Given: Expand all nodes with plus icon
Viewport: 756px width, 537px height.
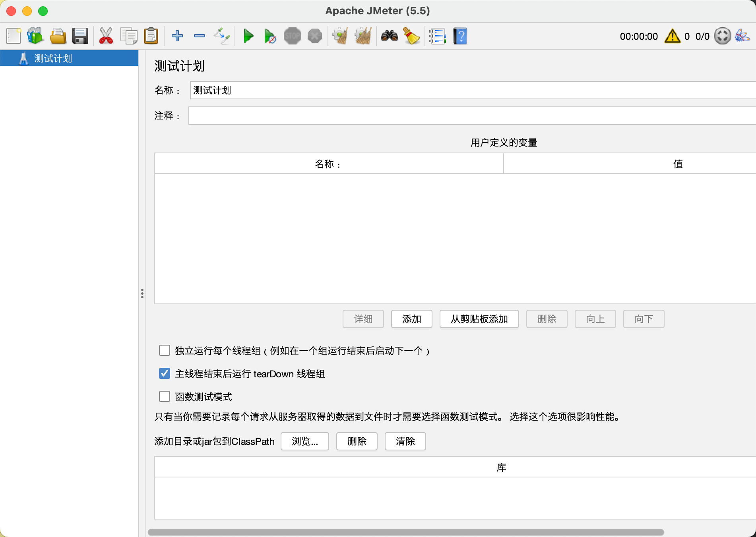Looking at the screenshot, I should 177,36.
